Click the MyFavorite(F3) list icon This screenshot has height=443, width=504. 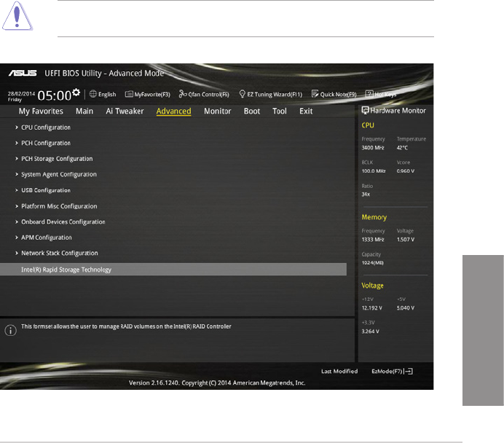[129, 94]
